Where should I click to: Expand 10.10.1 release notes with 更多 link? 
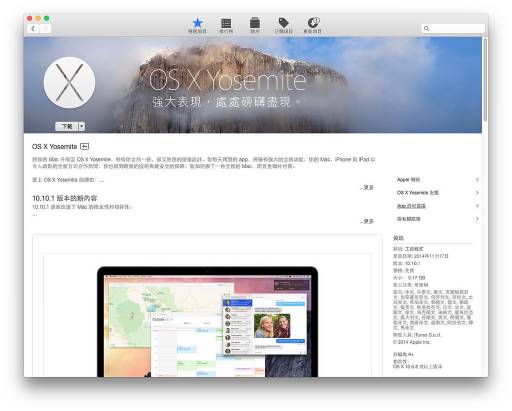pyautogui.click(x=367, y=221)
